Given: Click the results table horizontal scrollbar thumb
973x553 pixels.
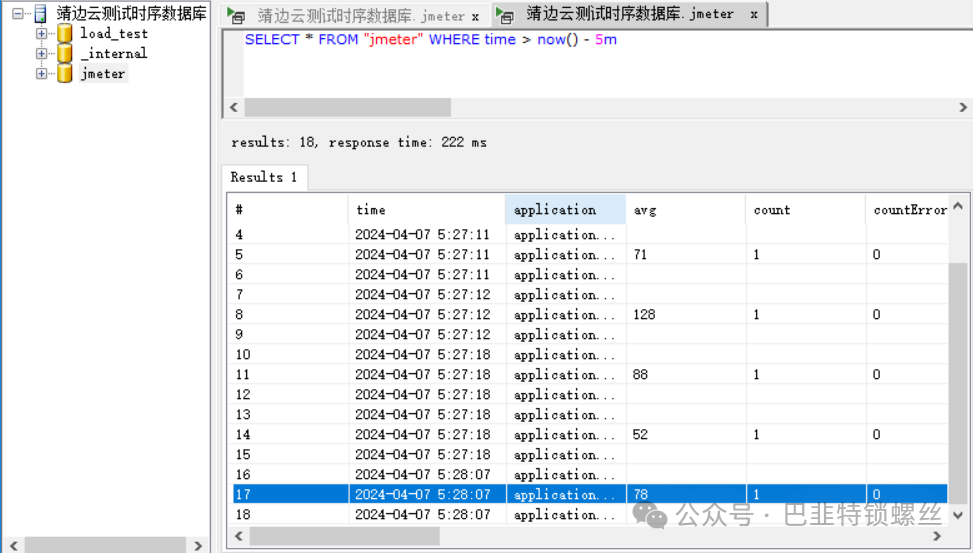Looking at the screenshot, I should (x=345, y=536).
